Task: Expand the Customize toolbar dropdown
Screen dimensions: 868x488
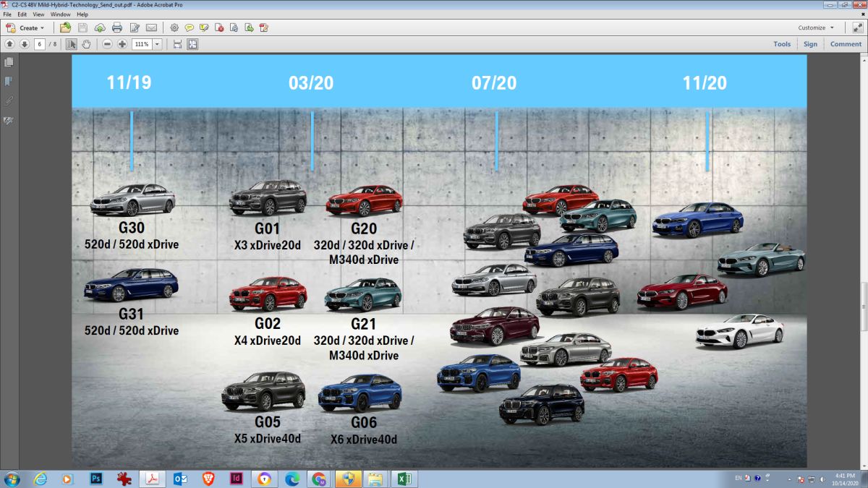Action: point(816,27)
